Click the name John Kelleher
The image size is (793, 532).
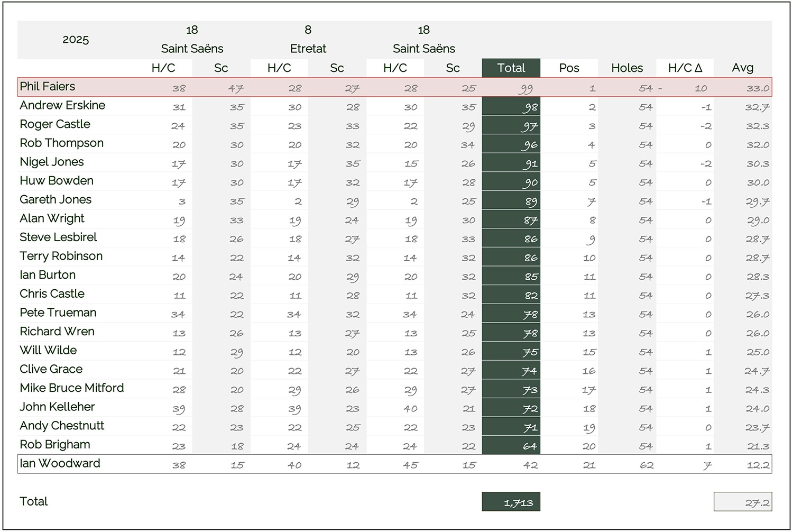[x=57, y=407]
